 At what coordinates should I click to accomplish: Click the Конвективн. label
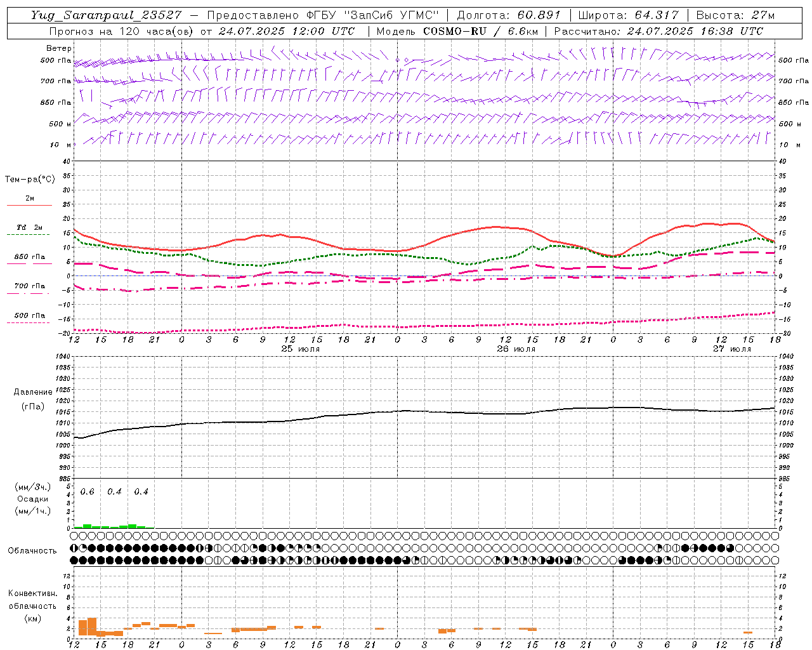tap(32, 594)
